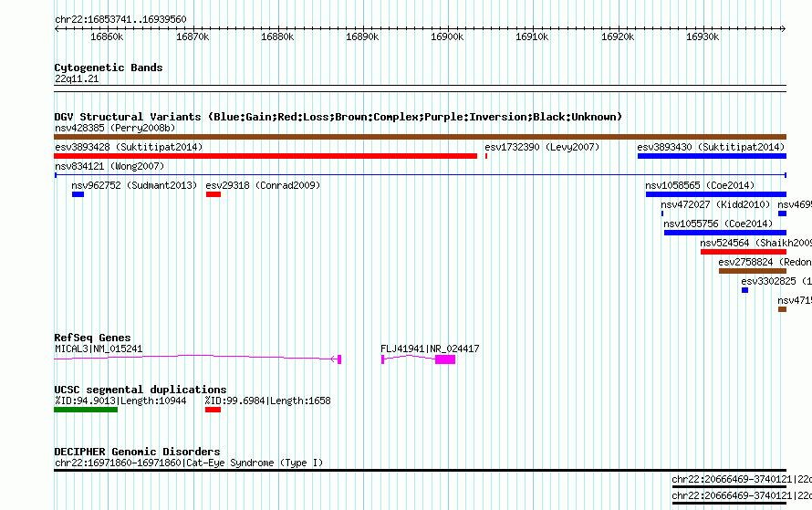812x510 pixels.
Task: Click nsv524564 (Shaikh2009) label
Action: click(755, 243)
